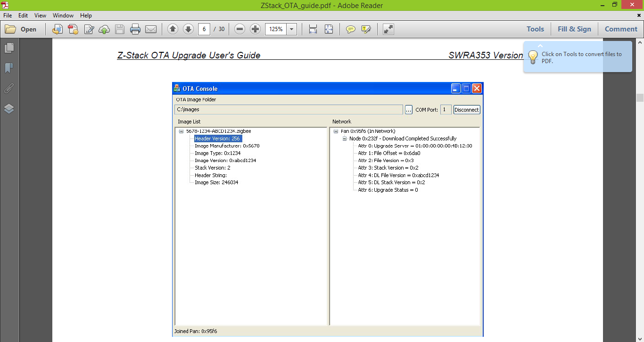The image size is (644, 342).
Task: Switch to read mode with arrows icon
Action: click(388, 29)
